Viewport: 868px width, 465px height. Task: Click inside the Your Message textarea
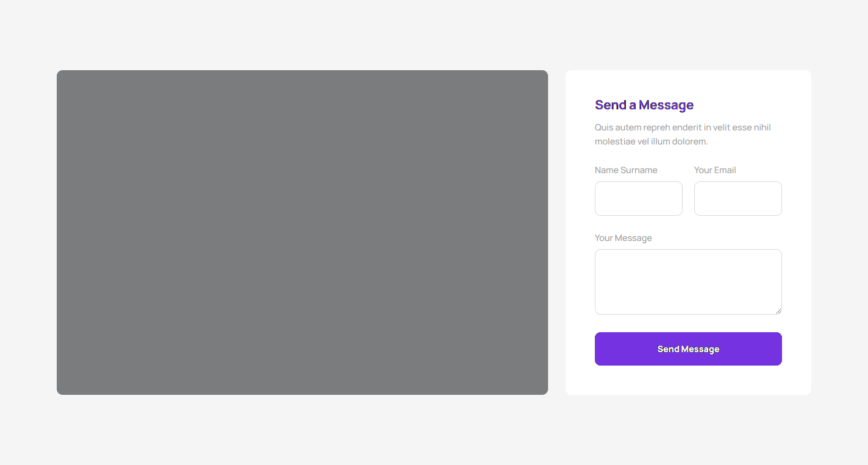pos(688,281)
